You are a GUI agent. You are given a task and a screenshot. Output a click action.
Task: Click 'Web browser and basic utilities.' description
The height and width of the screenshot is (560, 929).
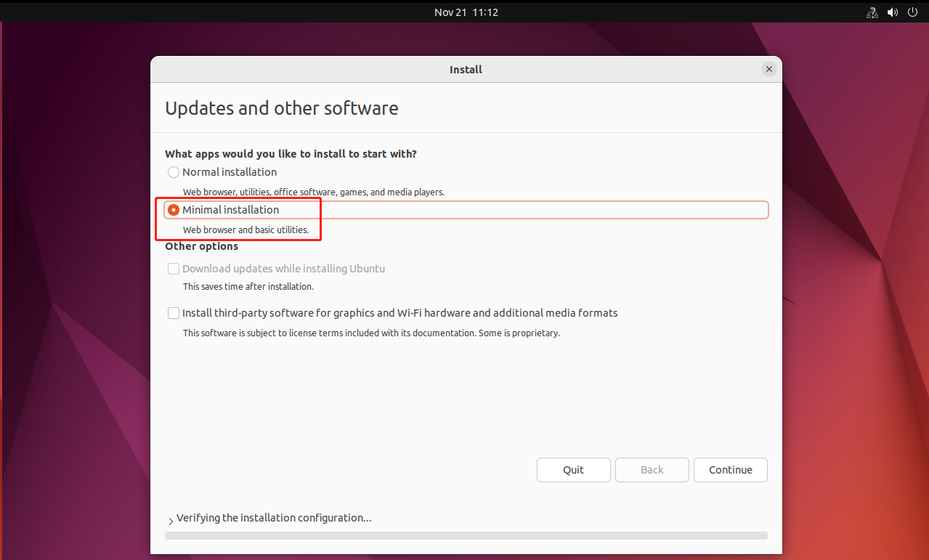[x=246, y=230]
